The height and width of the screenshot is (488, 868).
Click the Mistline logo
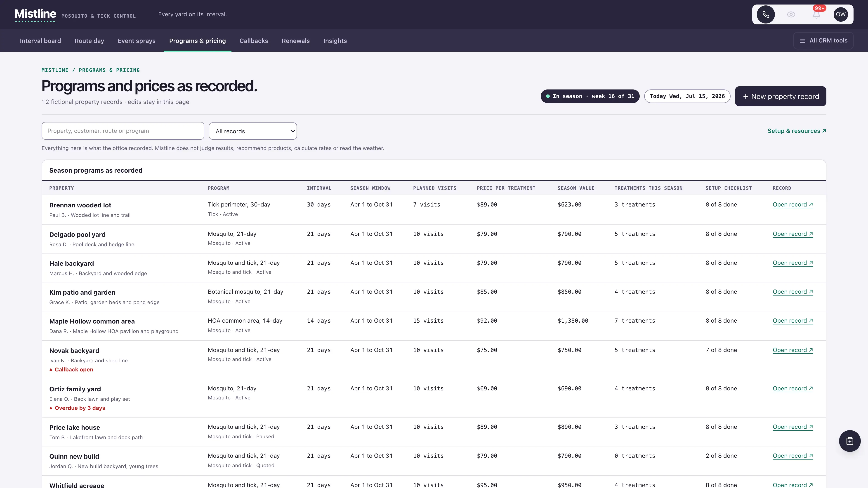(35, 14)
